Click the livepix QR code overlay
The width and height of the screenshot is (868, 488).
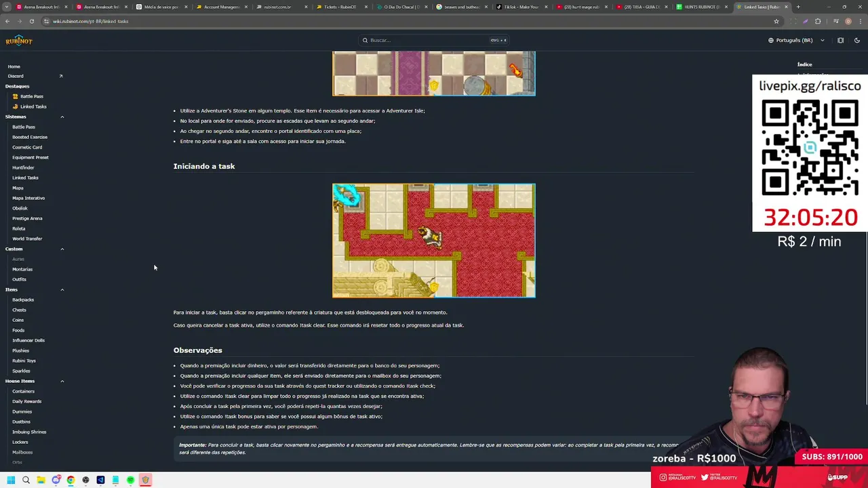pos(810,148)
